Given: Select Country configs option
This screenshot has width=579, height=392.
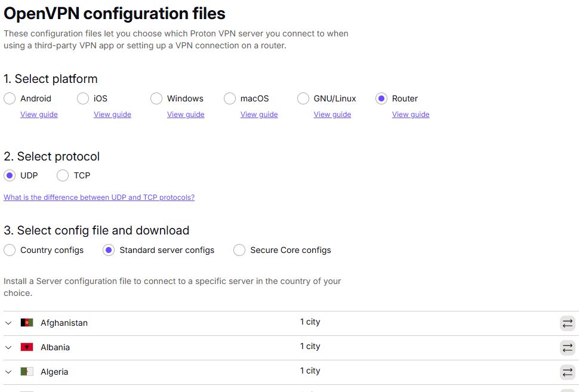Looking at the screenshot, I should point(9,250).
